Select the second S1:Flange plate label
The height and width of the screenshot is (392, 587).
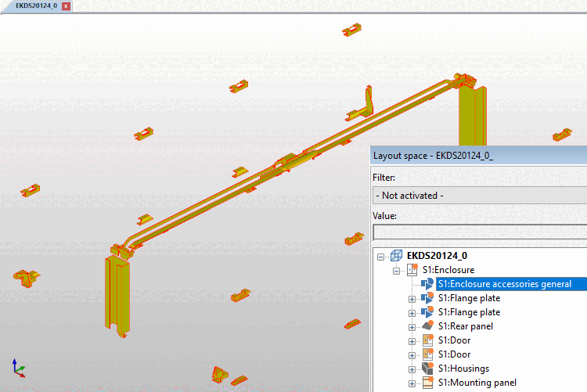click(469, 312)
